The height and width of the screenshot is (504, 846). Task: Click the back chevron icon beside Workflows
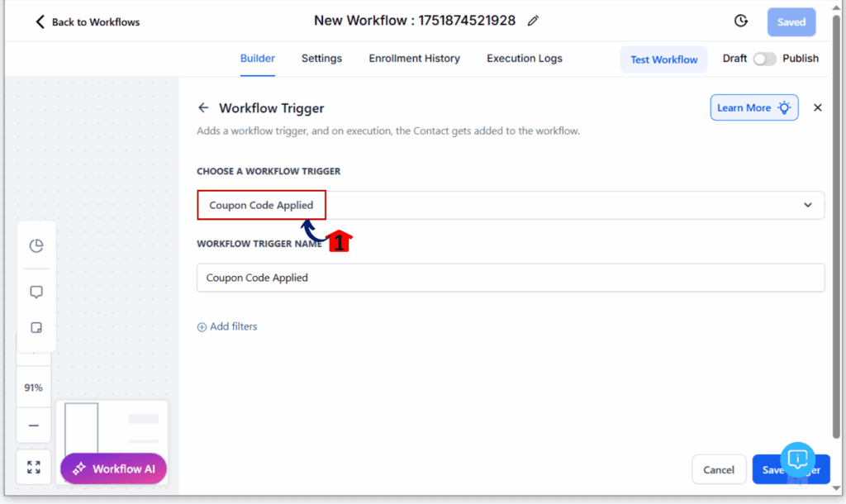[40, 21]
